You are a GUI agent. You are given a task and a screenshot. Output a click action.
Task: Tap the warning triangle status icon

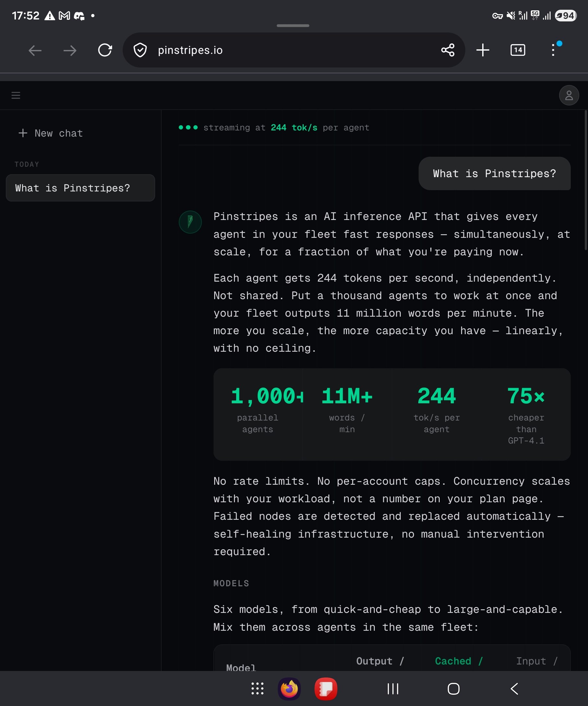[50, 16]
